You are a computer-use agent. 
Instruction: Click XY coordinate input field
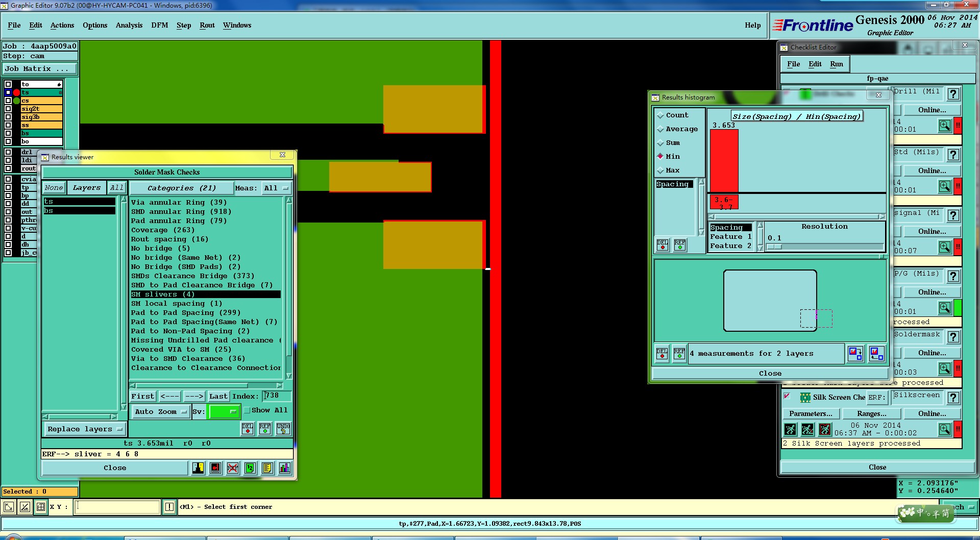tap(118, 507)
